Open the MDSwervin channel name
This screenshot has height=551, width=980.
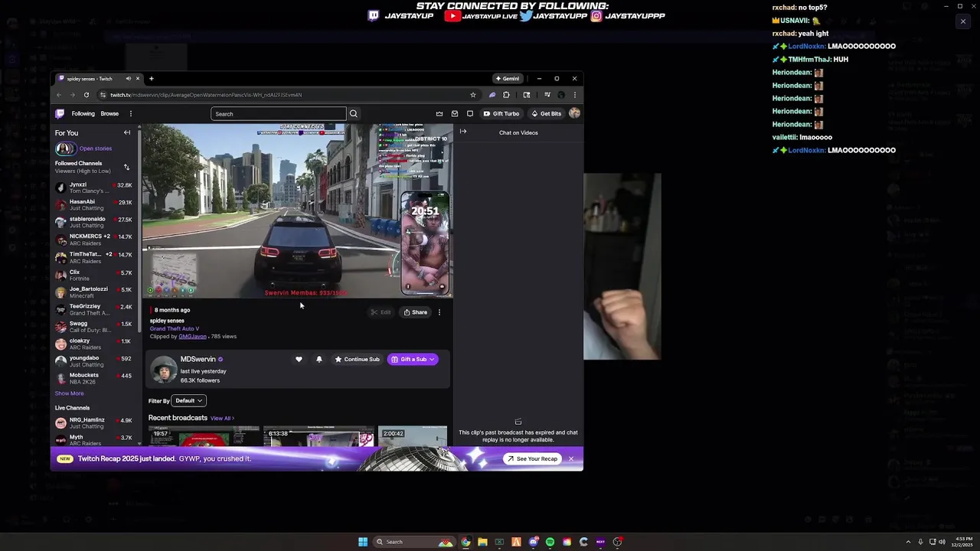[198, 359]
